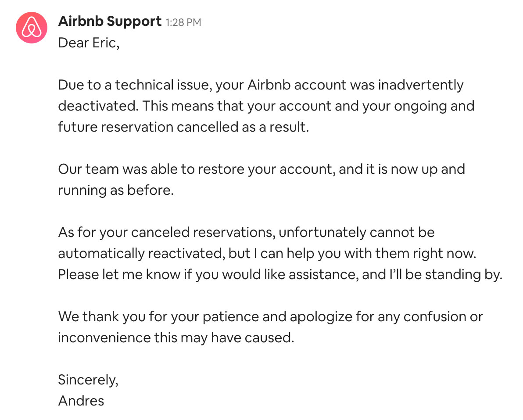Screen dimensions: 523x420
Task: Click the word inadvertently
Action: pyautogui.click(x=421, y=85)
